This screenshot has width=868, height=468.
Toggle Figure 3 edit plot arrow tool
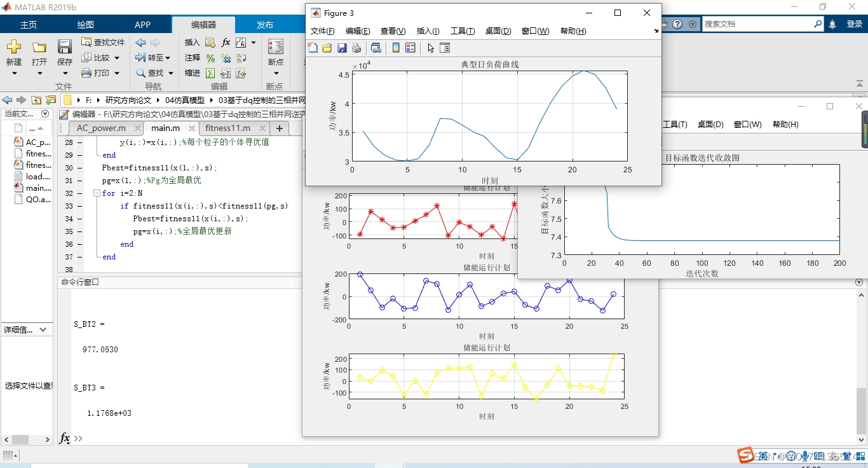pyautogui.click(x=430, y=48)
